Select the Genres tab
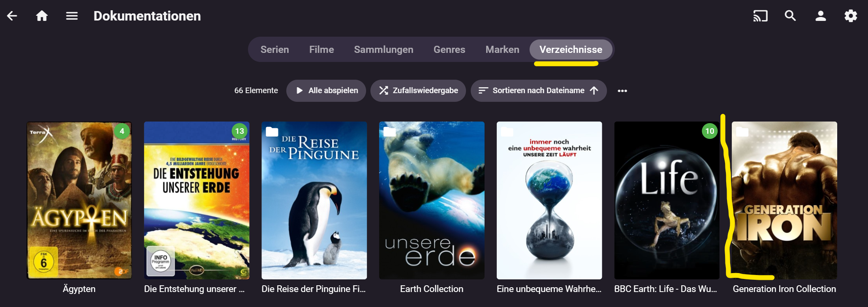Viewport: 868px width, 307px height. pos(449,49)
